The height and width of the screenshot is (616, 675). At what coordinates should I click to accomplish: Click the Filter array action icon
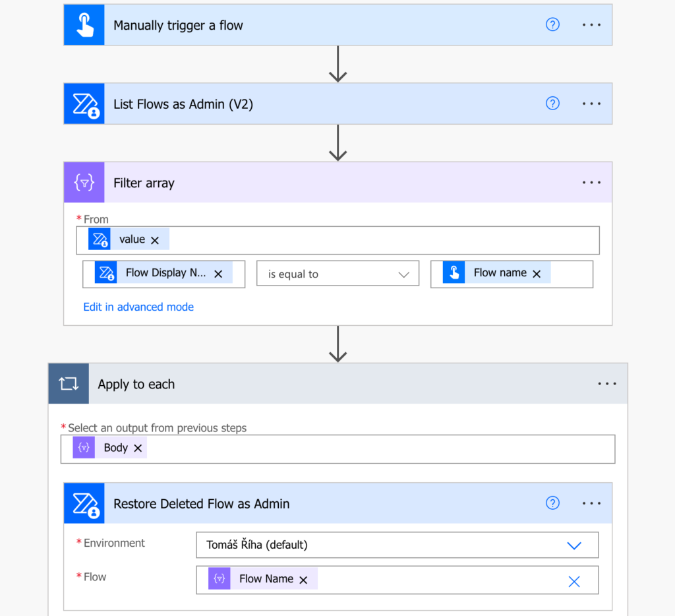click(84, 183)
